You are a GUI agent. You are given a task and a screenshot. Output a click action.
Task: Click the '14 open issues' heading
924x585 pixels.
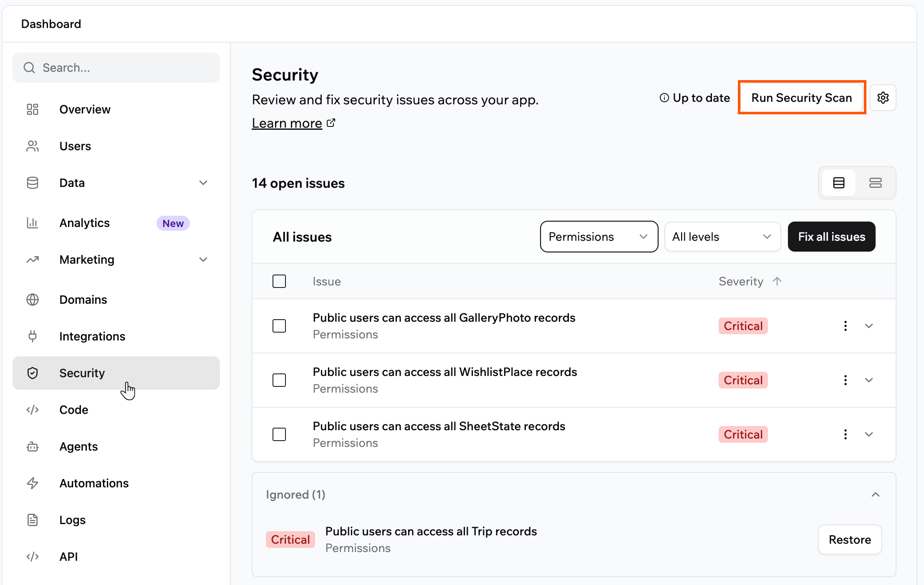(298, 183)
